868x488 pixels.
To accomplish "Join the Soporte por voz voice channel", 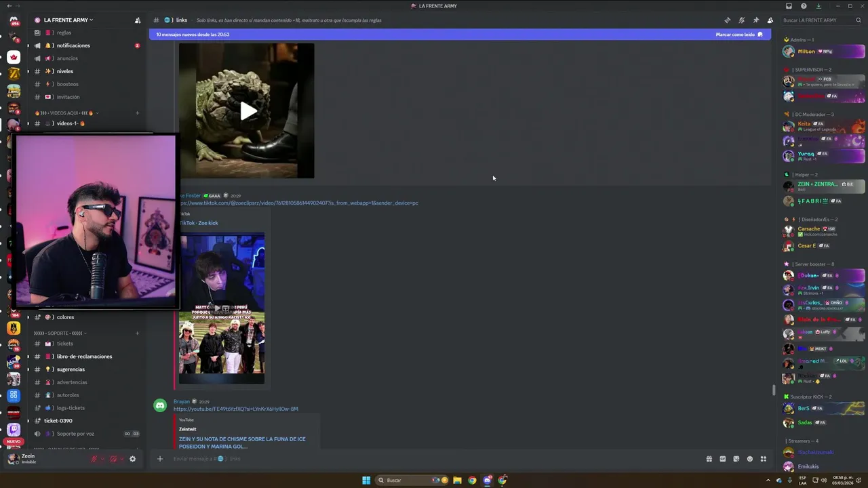I will point(87,434).
